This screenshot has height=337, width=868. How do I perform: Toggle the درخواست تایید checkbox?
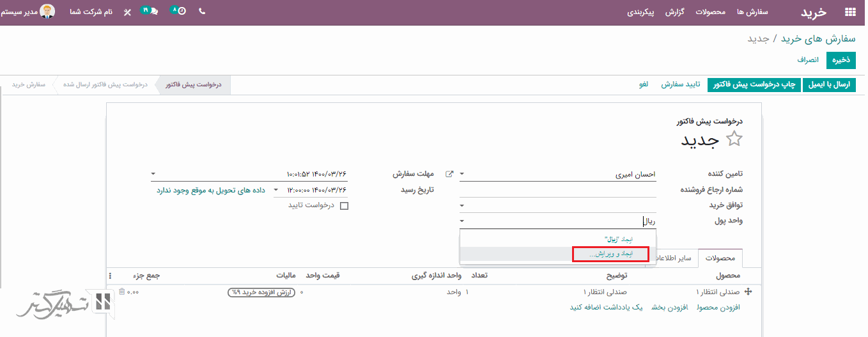pyautogui.click(x=345, y=206)
